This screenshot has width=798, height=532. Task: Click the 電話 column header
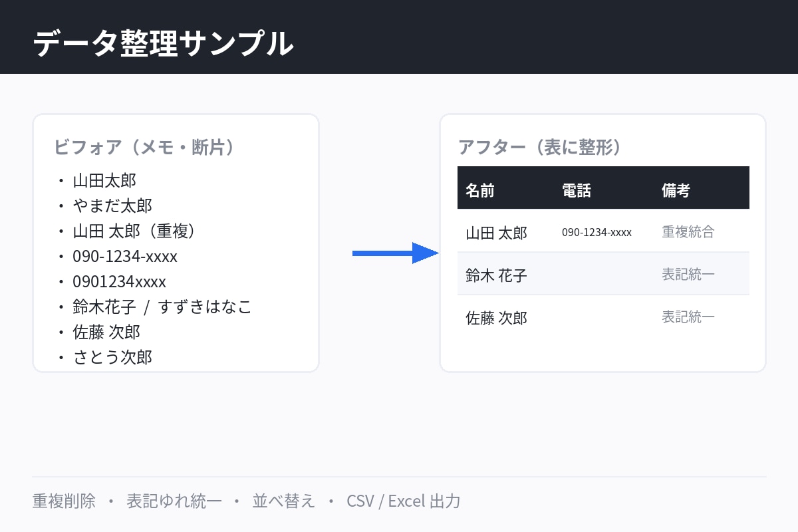(577, 191)
